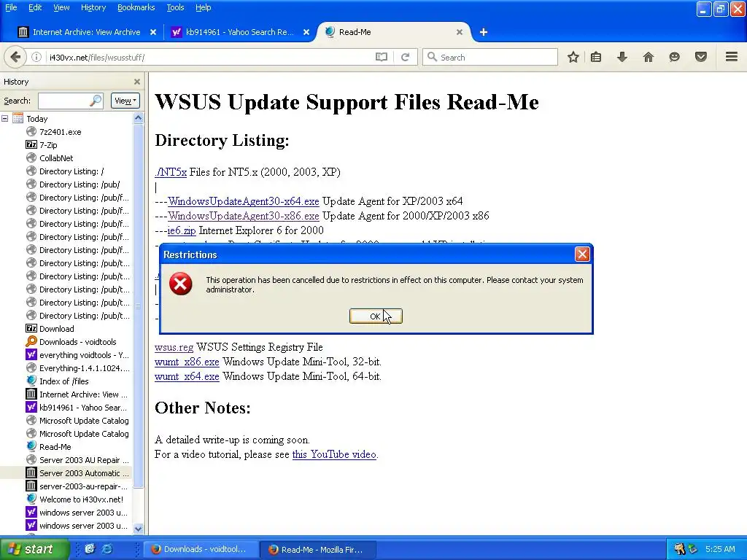Open the ./NT5x directory link
The height and width of the screenshot is (560, 747).
[171, 172]
